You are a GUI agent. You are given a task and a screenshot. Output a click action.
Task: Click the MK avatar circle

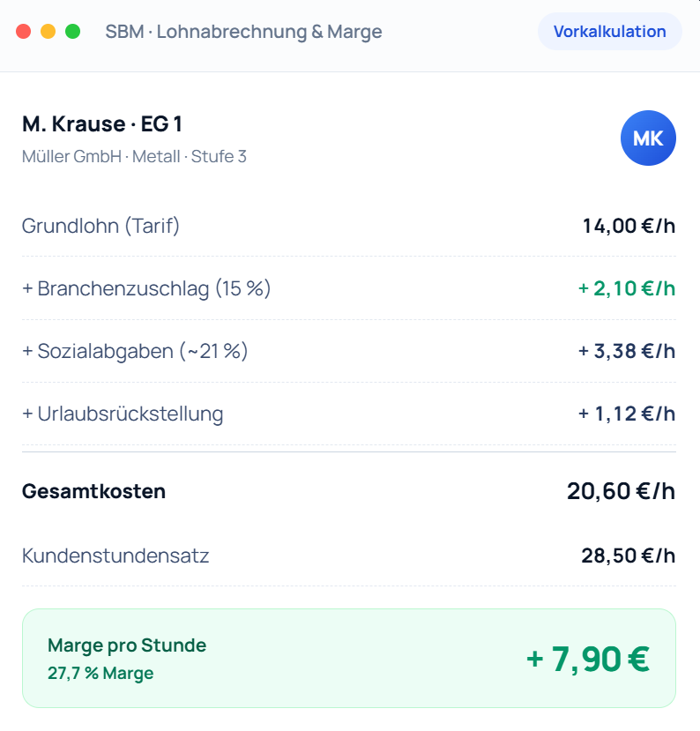pos(648,138)
